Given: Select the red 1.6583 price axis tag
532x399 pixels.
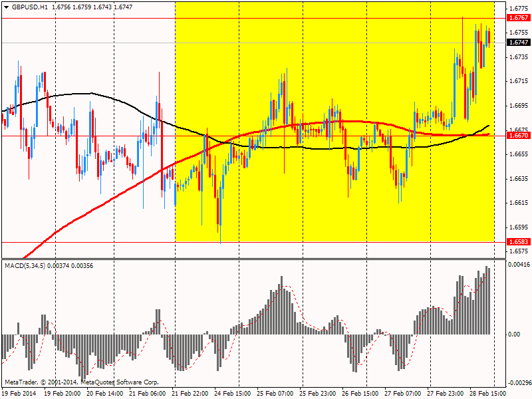Looking at the screenshot, I should click(x=517, y=242).
